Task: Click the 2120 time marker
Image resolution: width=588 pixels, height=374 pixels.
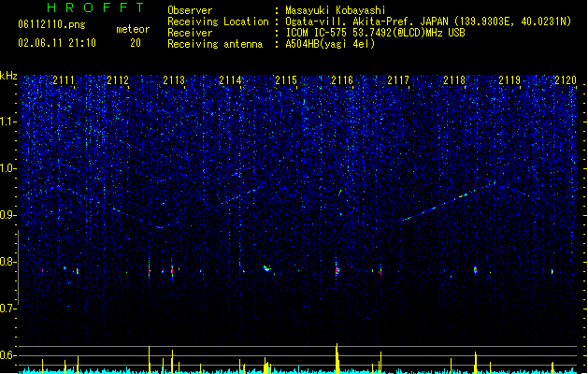Action: click(x=566, y=80)
